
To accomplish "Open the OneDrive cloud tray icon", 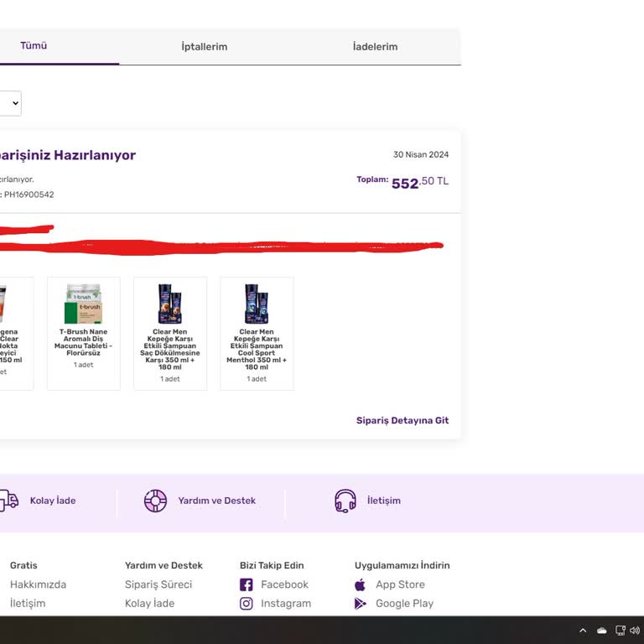I will point(602,631).
